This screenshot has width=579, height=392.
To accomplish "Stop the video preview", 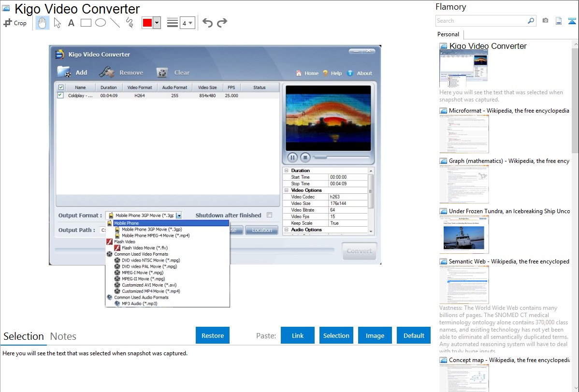I will [x=305, y=158].
